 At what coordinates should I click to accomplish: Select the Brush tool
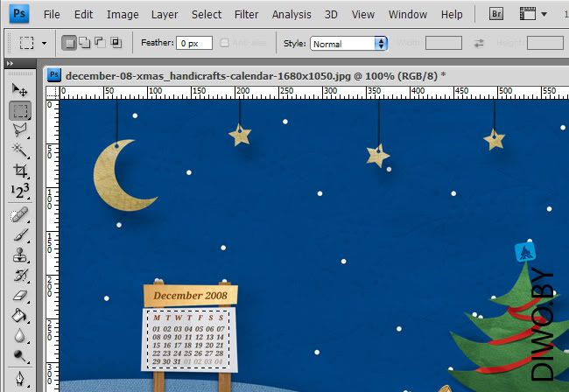[x=20, y=235]
